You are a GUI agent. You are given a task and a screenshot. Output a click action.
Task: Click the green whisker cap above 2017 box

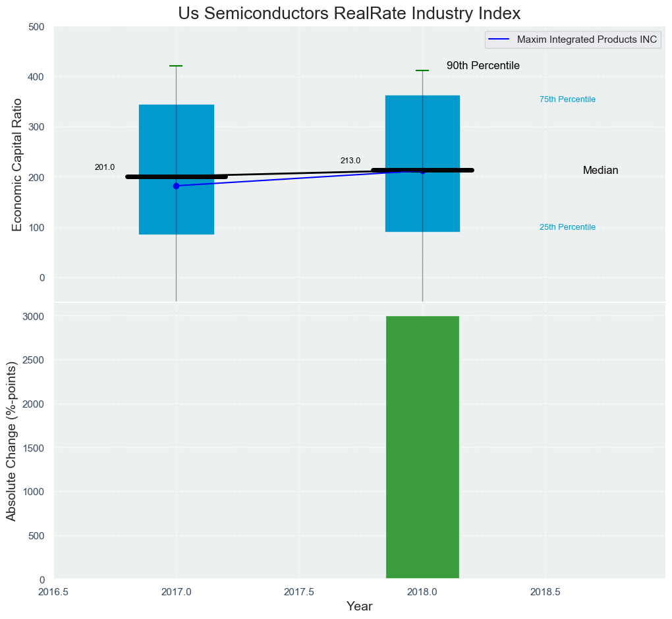coord(176,66)
